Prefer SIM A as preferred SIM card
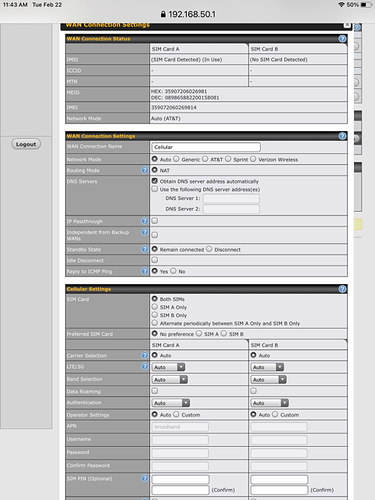Image resolution: width=375 pixels, height=500 pixels. (199, 333)
